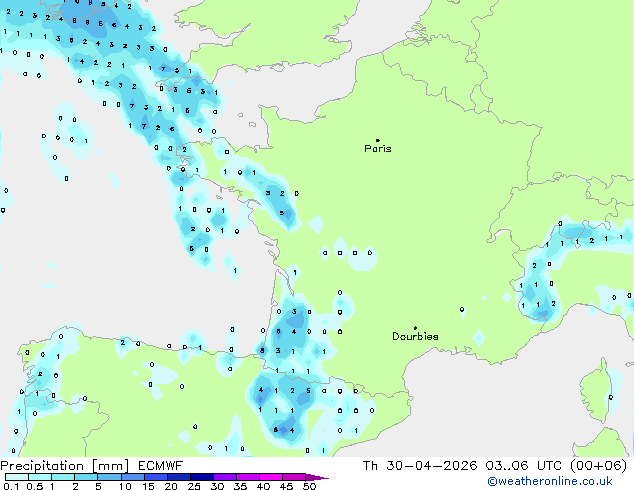Select the 1–2 mm legend color swatch
Screen dimensions: 634x490
coord(63,477)
